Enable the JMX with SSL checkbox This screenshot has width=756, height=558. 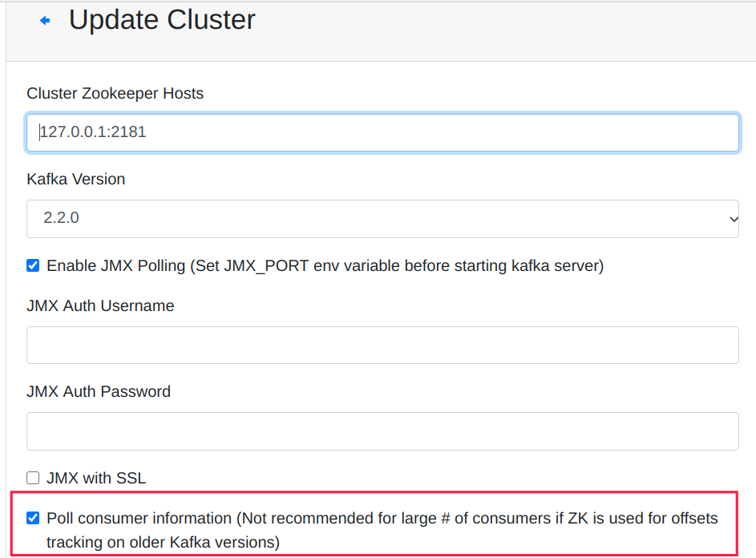click(33, 478)
